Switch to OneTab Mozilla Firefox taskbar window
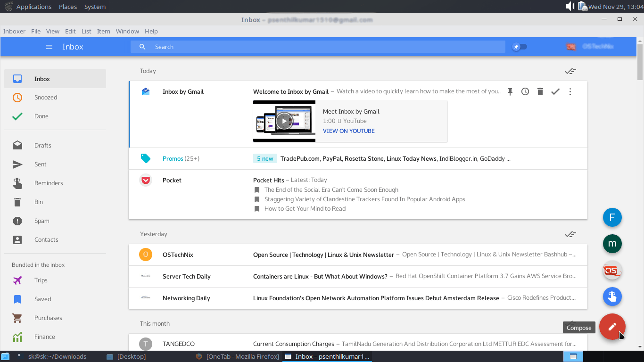644x362 pixels. coord(238,356)
